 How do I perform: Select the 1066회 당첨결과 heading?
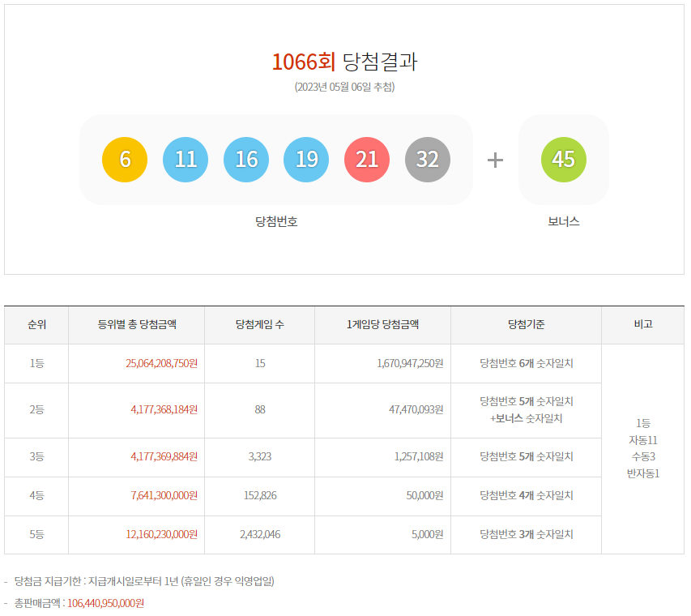(344, 62)
